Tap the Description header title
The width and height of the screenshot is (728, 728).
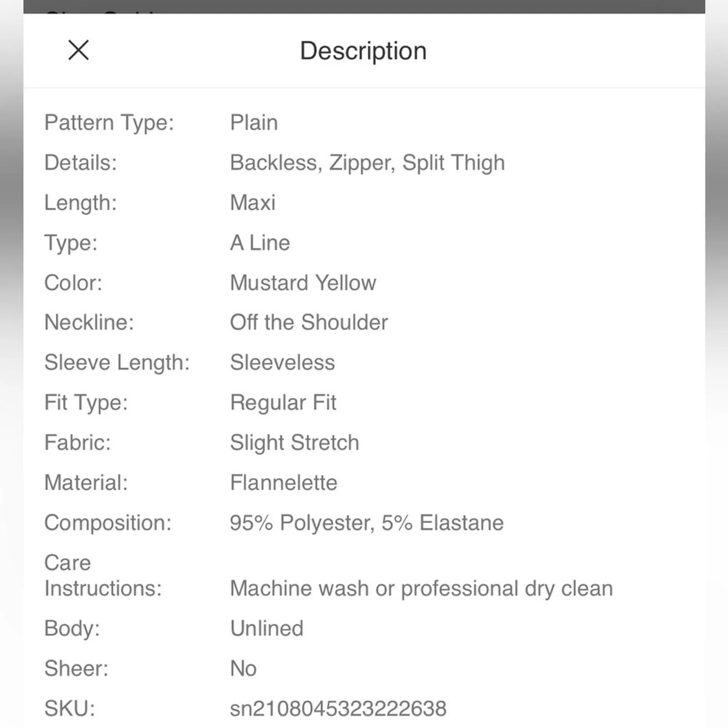tap(363, 51)
